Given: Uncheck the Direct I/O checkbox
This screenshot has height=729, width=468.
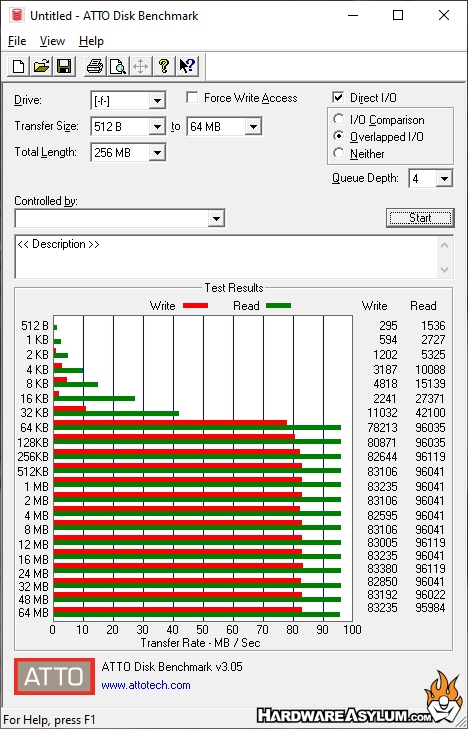Looking at the screenshot, I should coord(338,98).
